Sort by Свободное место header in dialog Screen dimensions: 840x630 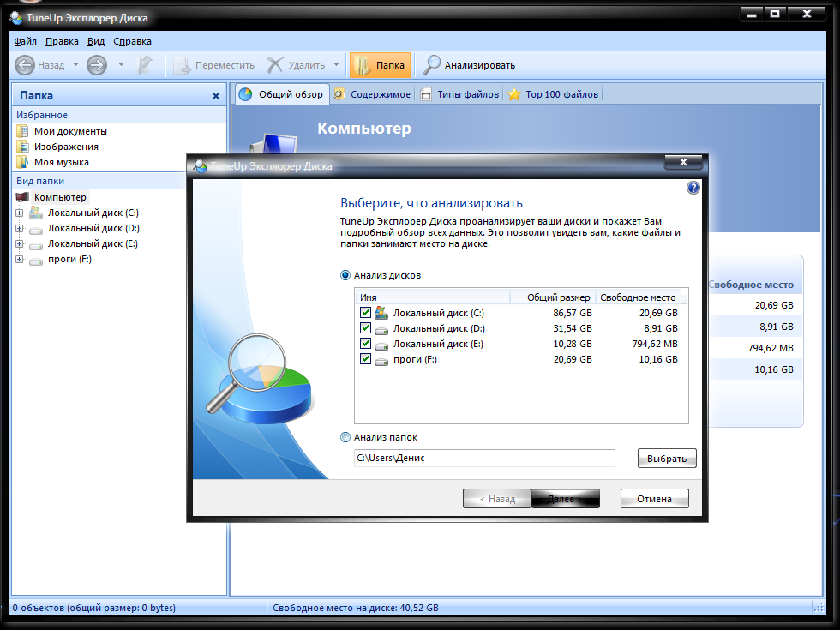(638, 297)
